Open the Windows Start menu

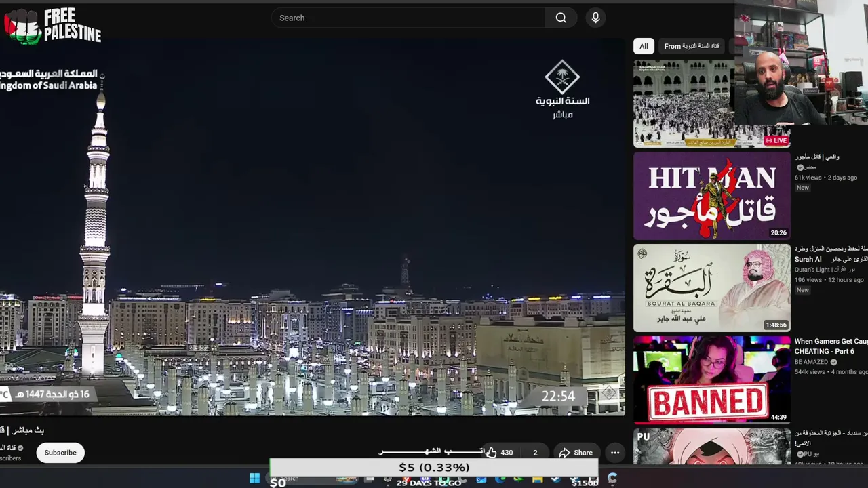(254, 479)
